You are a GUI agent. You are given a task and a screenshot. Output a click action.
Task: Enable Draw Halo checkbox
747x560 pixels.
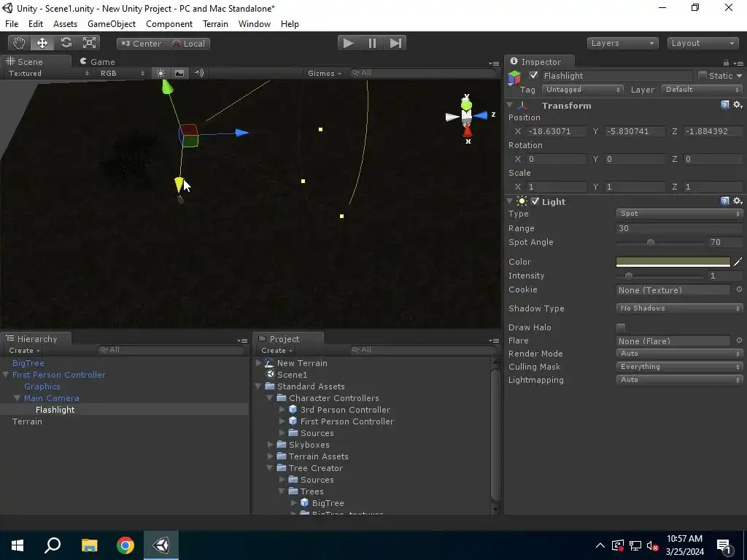pyautogui.click(x=620, y=327)
